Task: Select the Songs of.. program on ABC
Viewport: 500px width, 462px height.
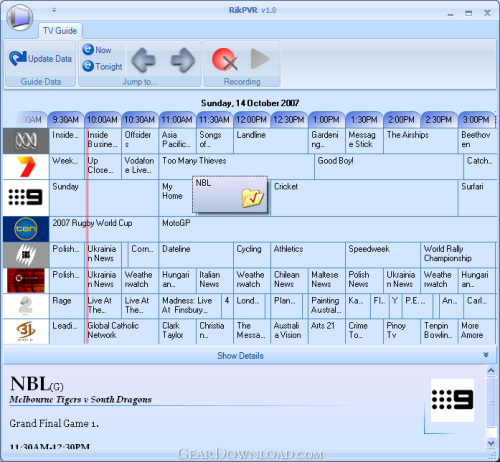Action: tap(215, 141)
